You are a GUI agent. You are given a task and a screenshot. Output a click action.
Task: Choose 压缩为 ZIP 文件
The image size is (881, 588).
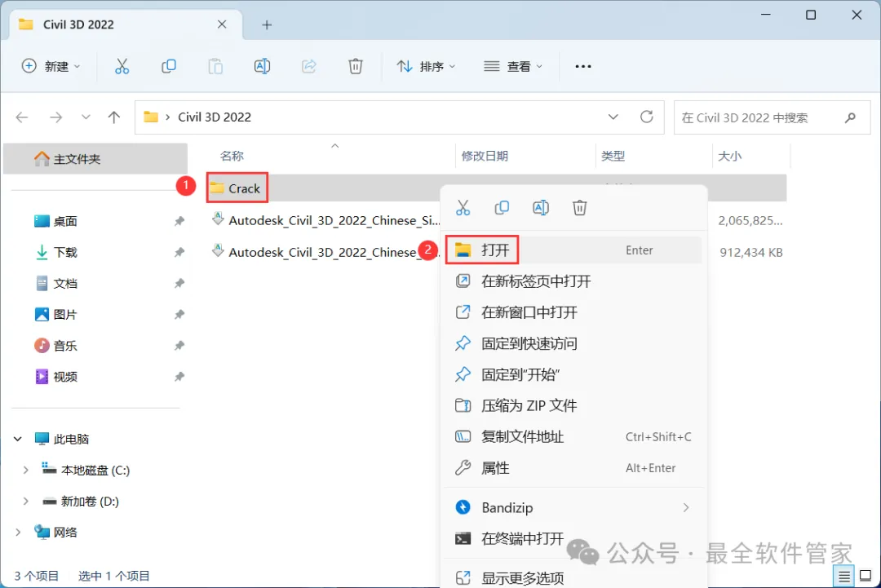point(573,405)
